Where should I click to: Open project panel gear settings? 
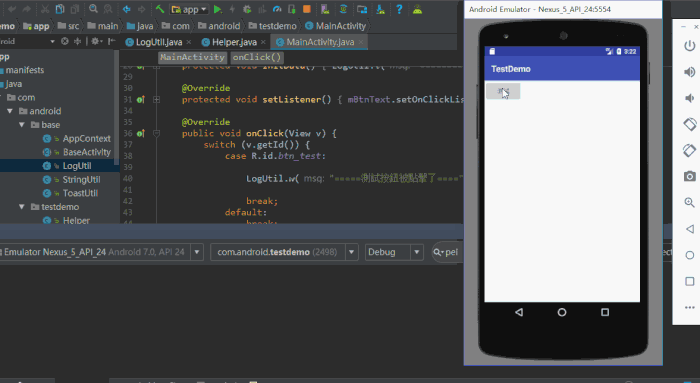[96, 42]
